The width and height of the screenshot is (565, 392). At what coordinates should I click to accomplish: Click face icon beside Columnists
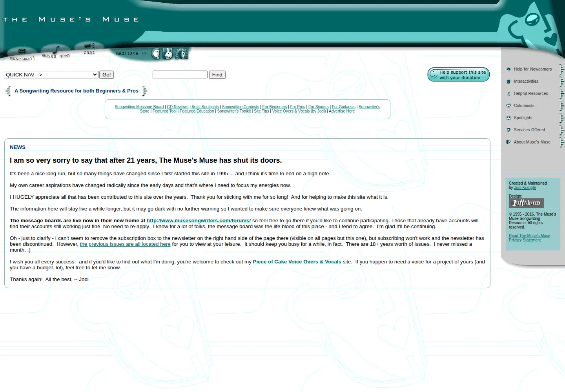pyautogui.click(x=508, y=106)
